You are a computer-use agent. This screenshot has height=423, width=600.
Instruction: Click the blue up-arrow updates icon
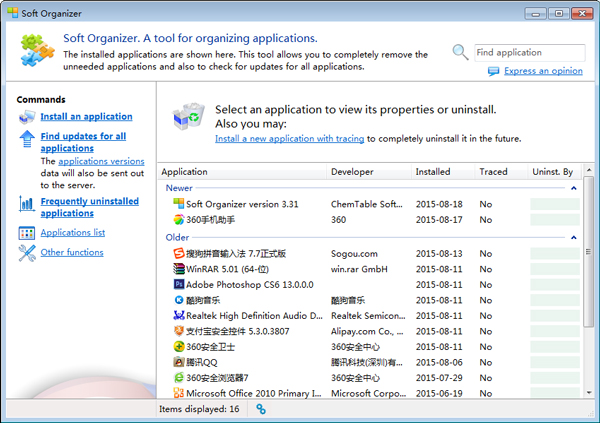click(27, 139)
